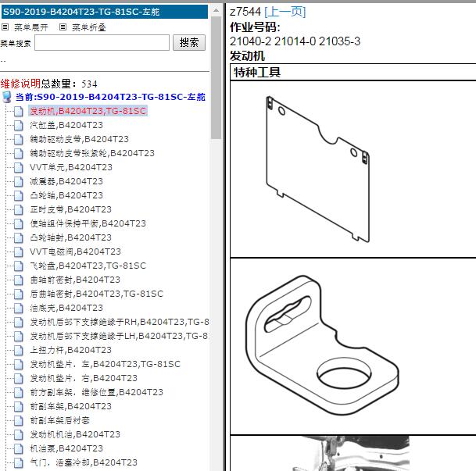The height and width of the screenshot is (471, 476).
Task: Click page icon beside 发动机垫片，右,B4204T23
Action: 19,378
